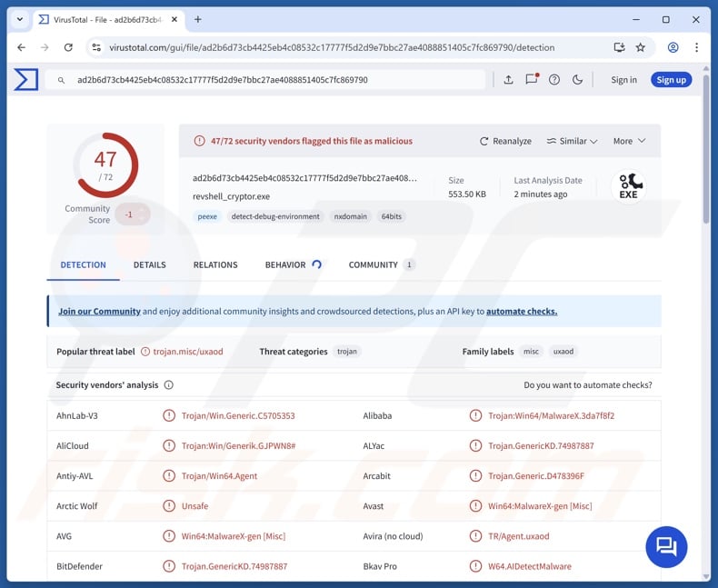Screen dimensions: 718x588
Task: Switch to the DETAILS tab
Action: click(150, 264)
